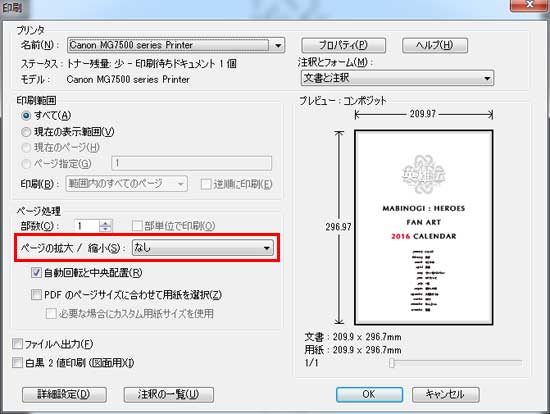
Task: Expand the 注釈とフォーム dropdown
Action: tap(487, 78)
